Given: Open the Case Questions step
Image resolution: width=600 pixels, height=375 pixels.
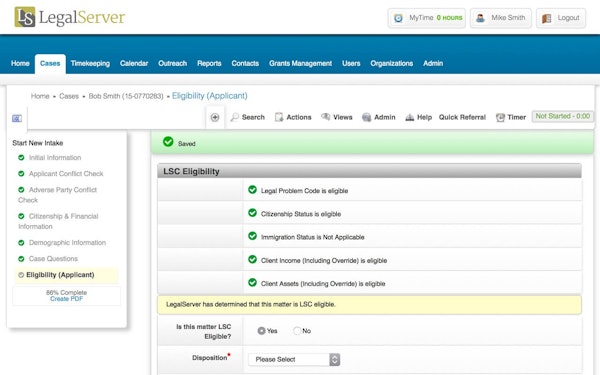Looking at the screenshot, I should [x=53, y=259].
